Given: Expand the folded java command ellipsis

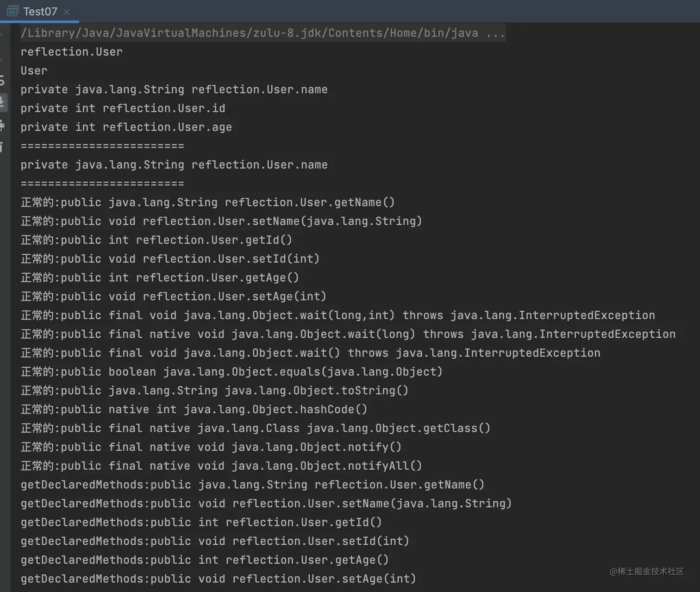Looking at the screenshot, I should 495,33.
